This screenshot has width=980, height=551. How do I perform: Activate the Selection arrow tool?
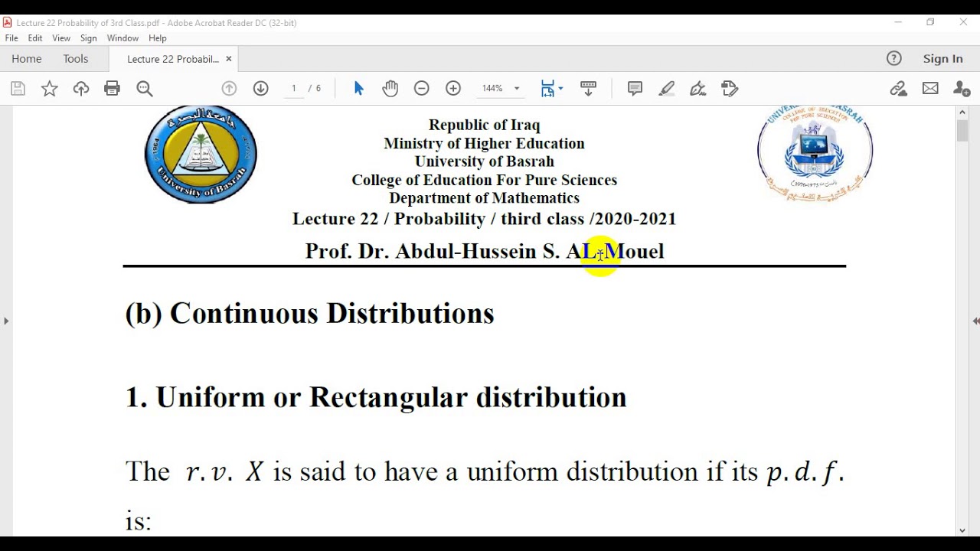point(358,89)
